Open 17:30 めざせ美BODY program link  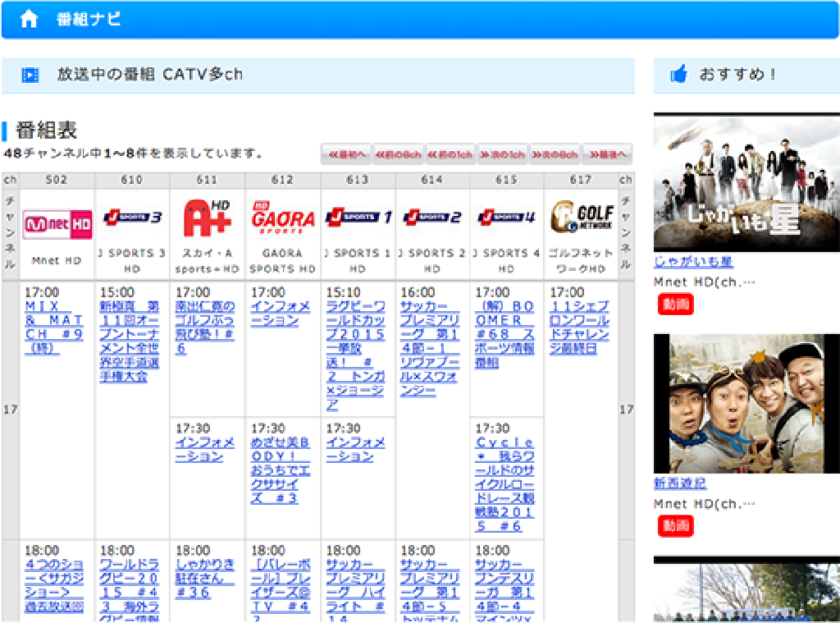(281, 470)
